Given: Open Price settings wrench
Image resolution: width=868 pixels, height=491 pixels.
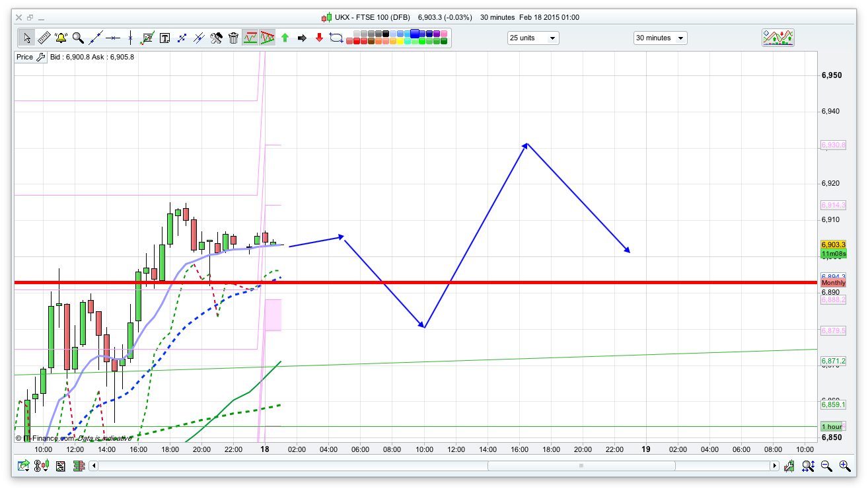Looking at the screenshot, I should pyautogui.click(x=40, y=57).
